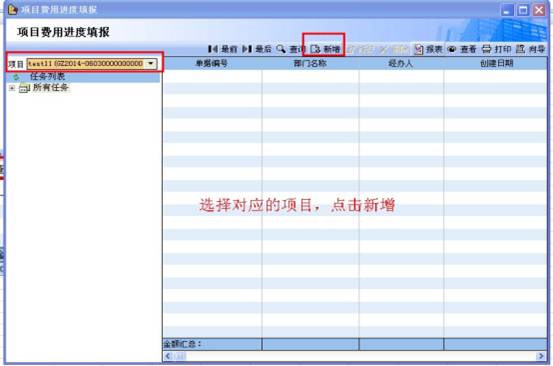Click the horizontal scrollbar thumb
The image size is (553, 366).
pos(180,356)
